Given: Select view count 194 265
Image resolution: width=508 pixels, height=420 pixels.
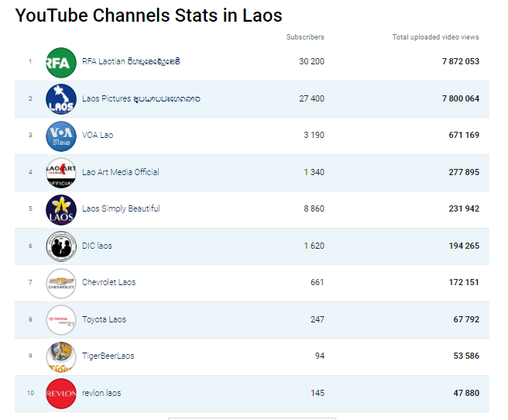Looking at the screenshot, I should pyautogui.click(x=464, y=246).
